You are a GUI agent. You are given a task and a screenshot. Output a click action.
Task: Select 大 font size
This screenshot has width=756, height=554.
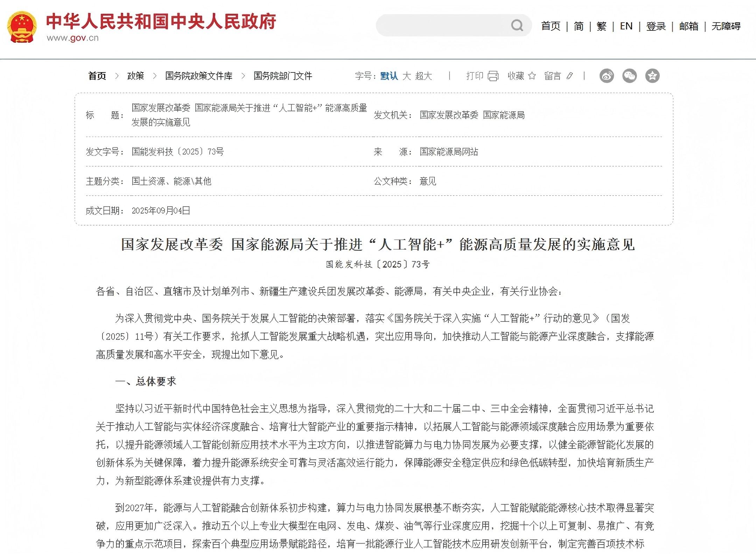point(407,76)
